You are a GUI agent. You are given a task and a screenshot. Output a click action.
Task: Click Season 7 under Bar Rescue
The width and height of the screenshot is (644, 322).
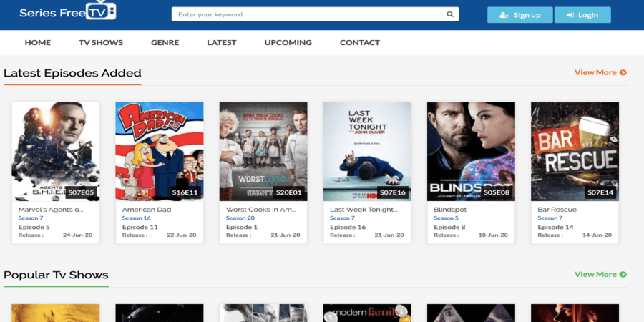(x=550, y=218)
